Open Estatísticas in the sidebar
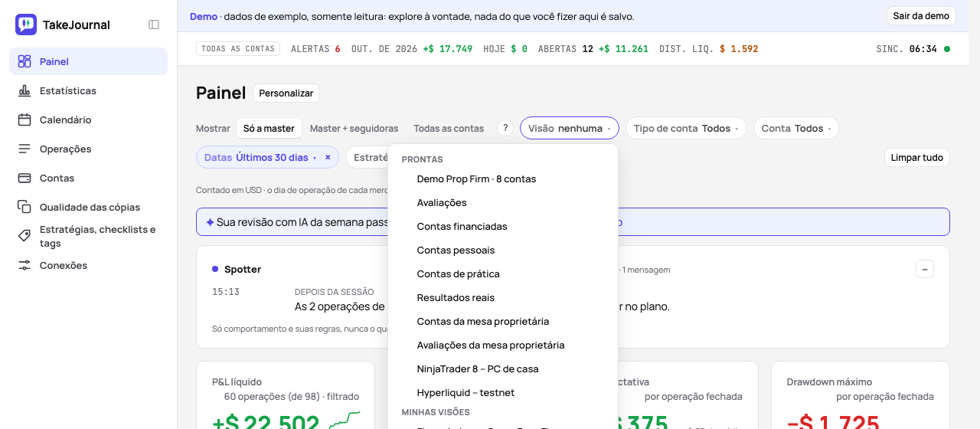980x429 pixels. tap(88, 90)
